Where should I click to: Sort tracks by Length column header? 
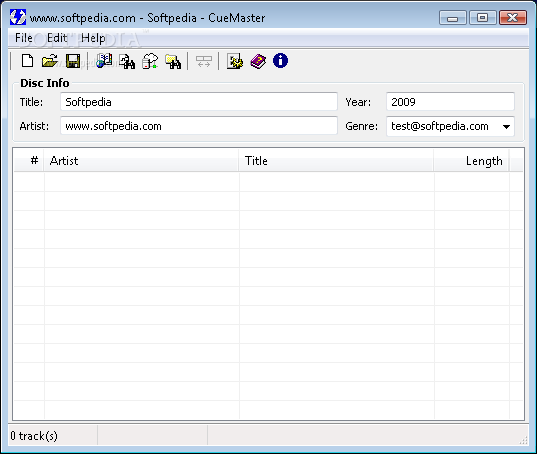coord(471,160)
